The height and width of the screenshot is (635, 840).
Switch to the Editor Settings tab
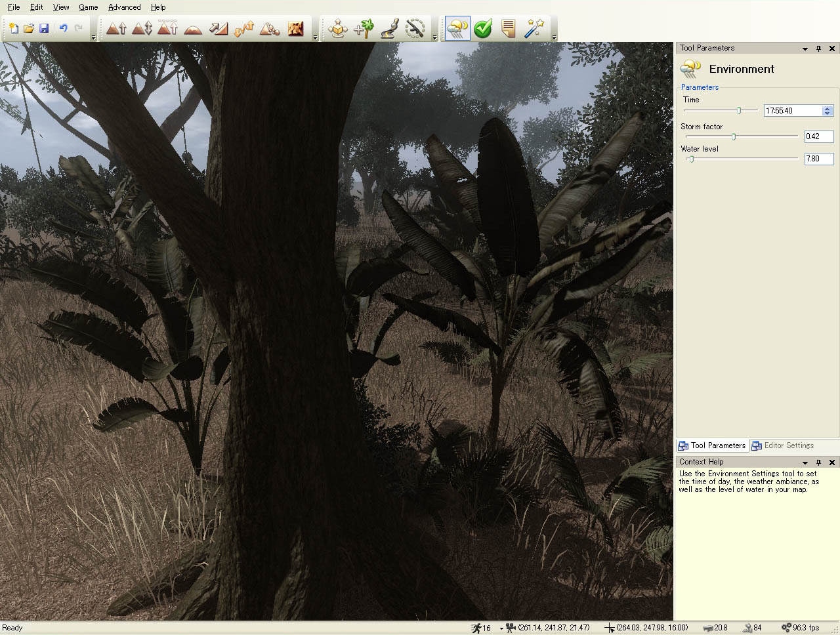pyautogui.click(x=783, y=445)
